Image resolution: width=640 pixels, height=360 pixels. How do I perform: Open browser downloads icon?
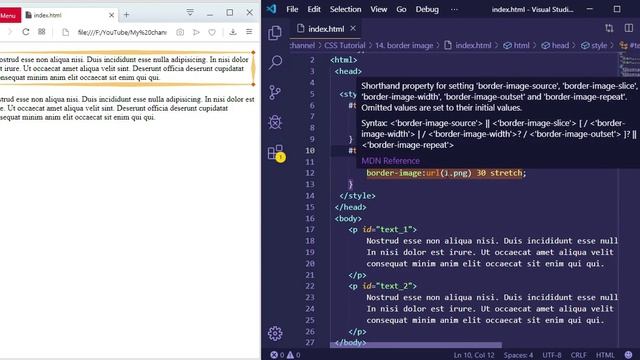(233, 32)
